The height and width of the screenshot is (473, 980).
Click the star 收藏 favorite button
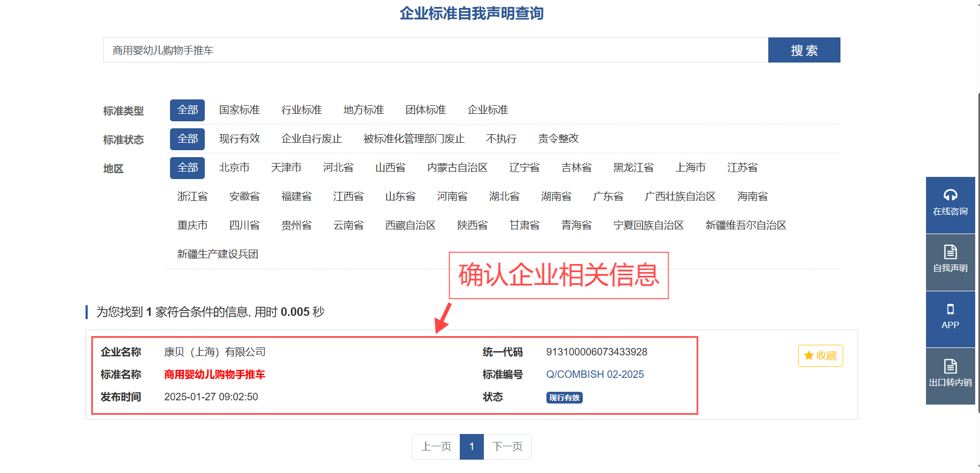(820, 356)
